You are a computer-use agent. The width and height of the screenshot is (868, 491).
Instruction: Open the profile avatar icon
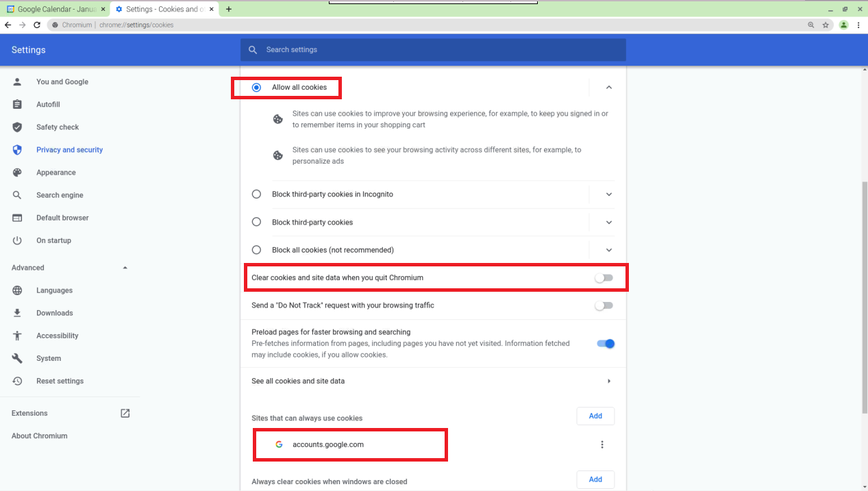[x=844, y=25]
